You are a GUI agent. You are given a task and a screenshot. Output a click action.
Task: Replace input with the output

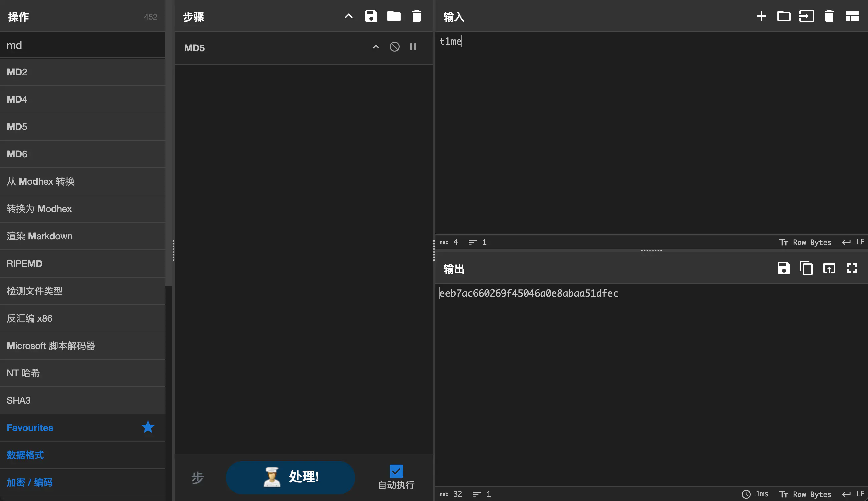829,268
